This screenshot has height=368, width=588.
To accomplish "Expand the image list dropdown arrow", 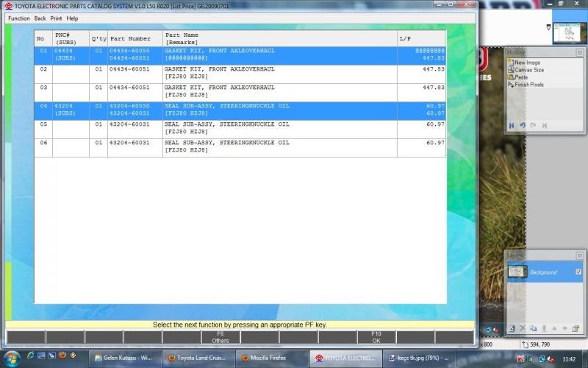I will pyautogui.click(x=548, y=27).
